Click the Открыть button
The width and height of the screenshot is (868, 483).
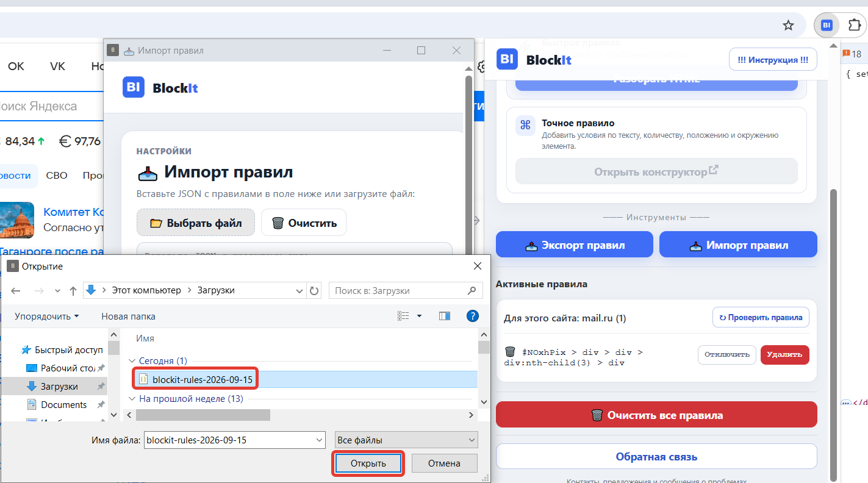368,463
